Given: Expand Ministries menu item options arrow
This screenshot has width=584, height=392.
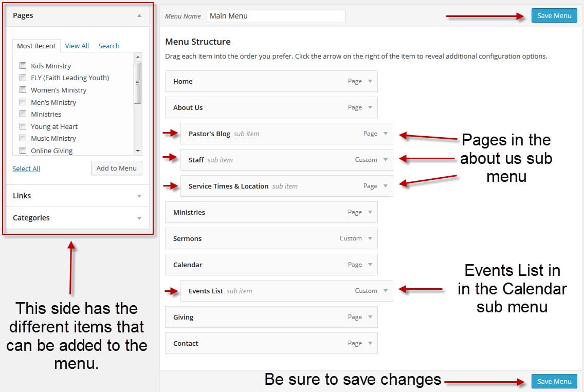Looking at the screenshot, I should 370,212.
